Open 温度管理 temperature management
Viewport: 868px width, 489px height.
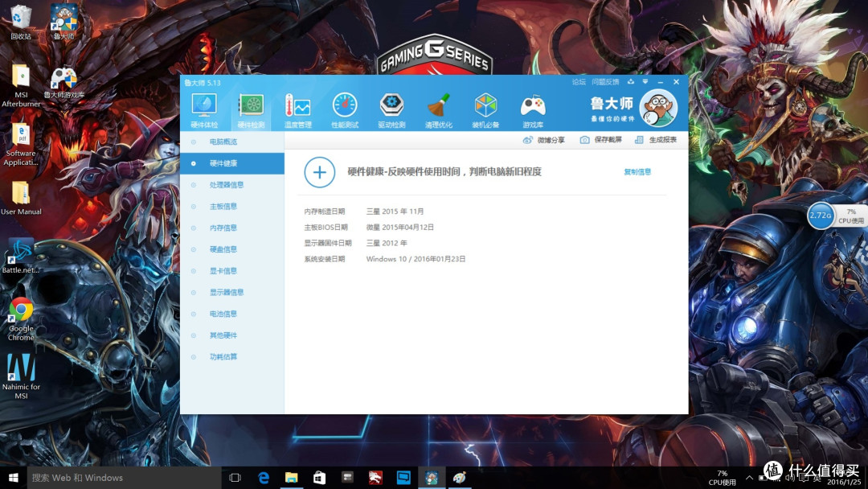tap(298, 111)
